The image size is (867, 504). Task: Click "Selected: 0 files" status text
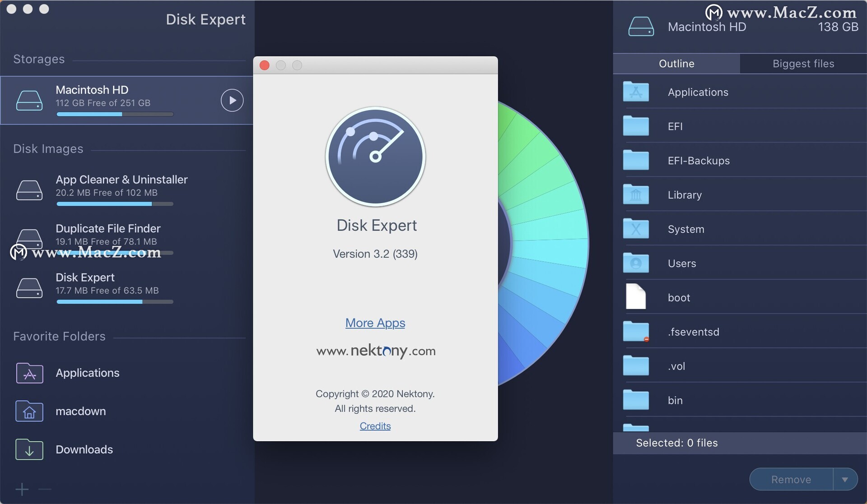coord(677,443)
